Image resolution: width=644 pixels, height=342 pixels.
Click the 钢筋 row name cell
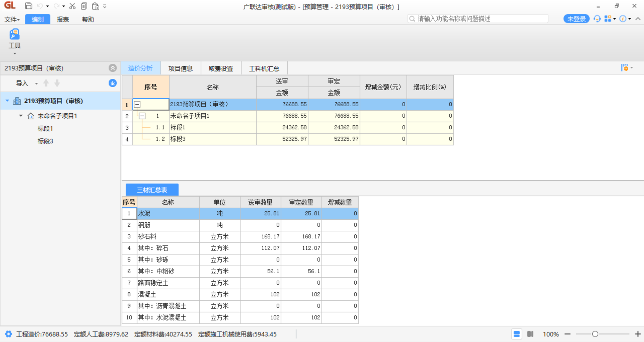[168, 225]
